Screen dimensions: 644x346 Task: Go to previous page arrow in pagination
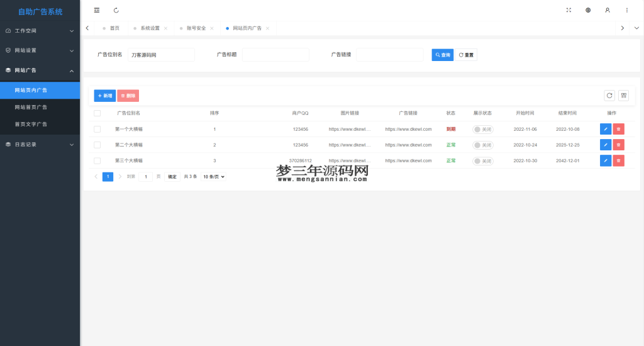coord(96,177)
